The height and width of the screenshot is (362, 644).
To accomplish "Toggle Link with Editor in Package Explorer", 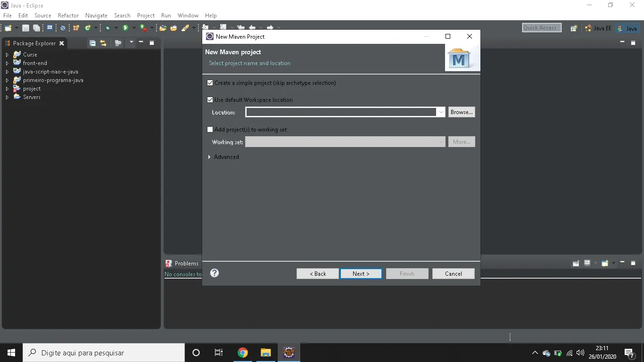I will point(103,43).
